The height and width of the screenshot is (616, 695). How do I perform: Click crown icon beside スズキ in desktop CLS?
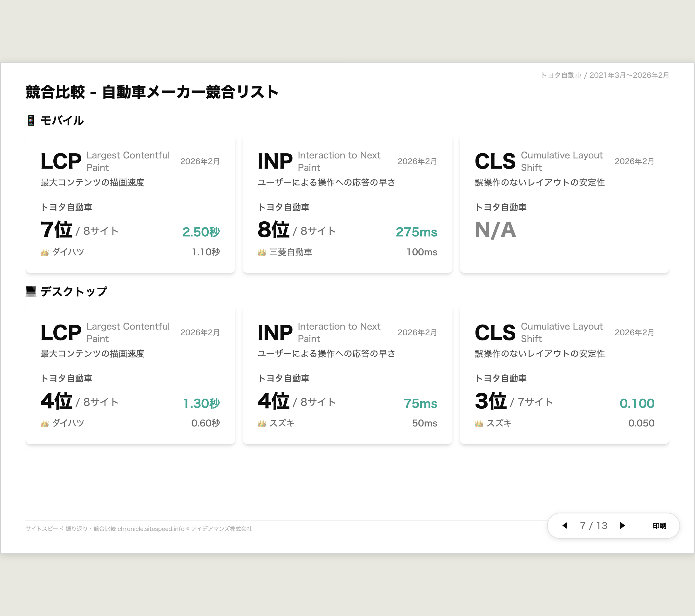[479, 424]
